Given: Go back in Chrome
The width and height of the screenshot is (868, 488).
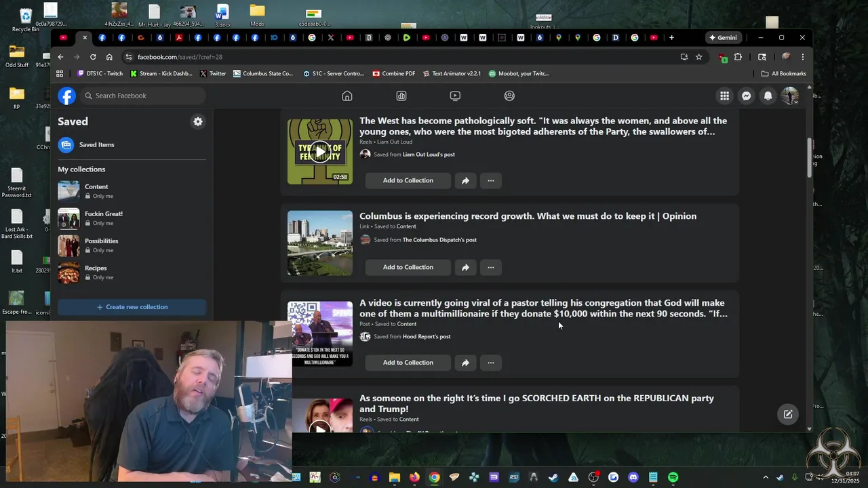Looking at the screenshot, I should tap(60, 57).
